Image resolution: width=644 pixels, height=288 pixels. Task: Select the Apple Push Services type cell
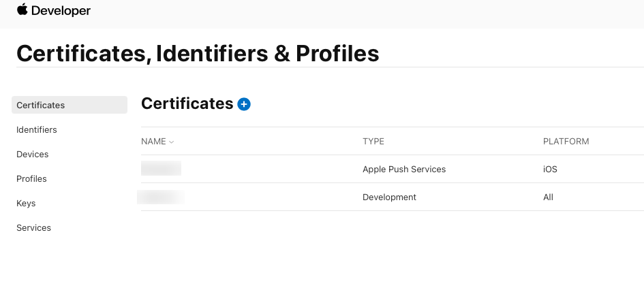[404, 169]
